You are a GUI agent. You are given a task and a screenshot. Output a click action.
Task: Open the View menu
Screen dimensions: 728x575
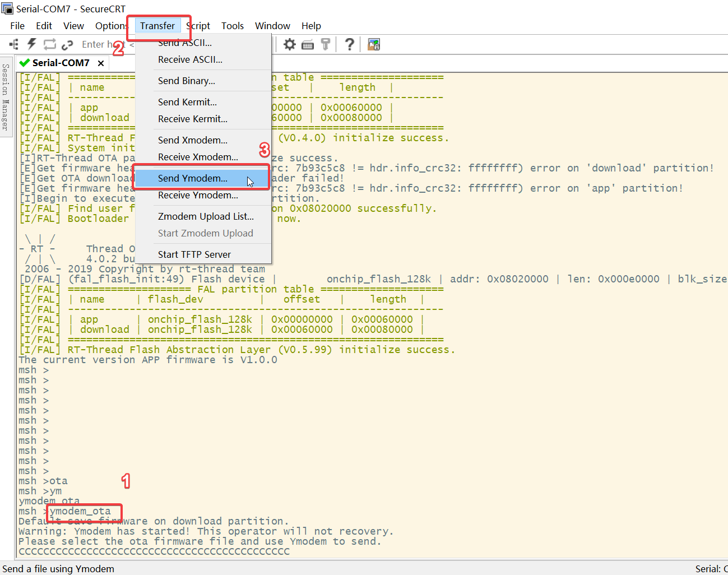pos(73,26)
